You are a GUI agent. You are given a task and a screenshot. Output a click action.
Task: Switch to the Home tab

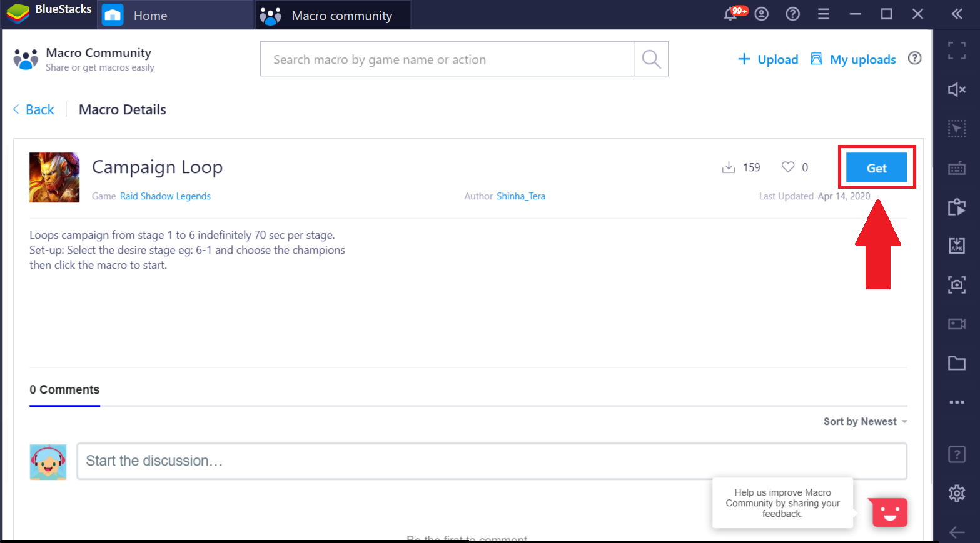[x=149, y=16]
